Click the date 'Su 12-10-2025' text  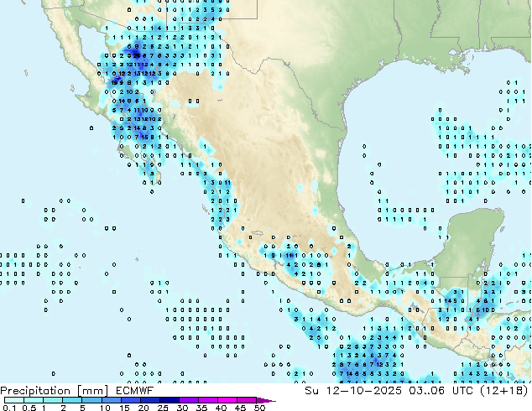353,391
